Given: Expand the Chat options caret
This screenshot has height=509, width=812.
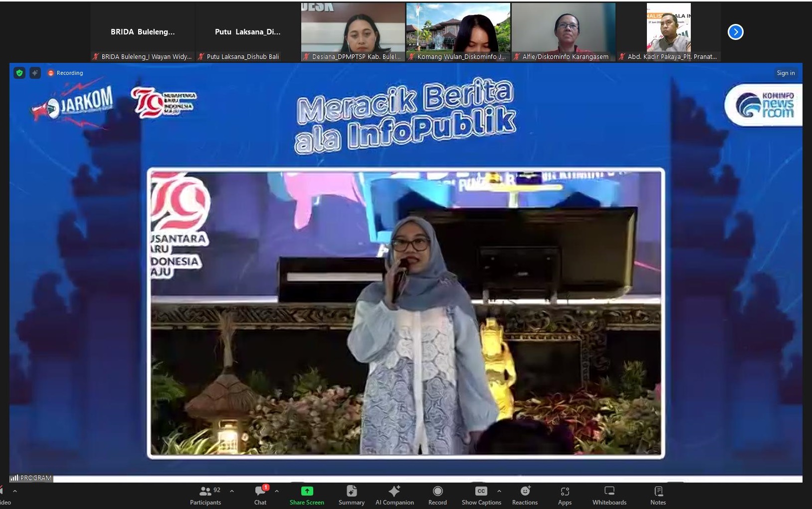Looking at the screenshot, I should pyautogui.click(x=277, y=491).
